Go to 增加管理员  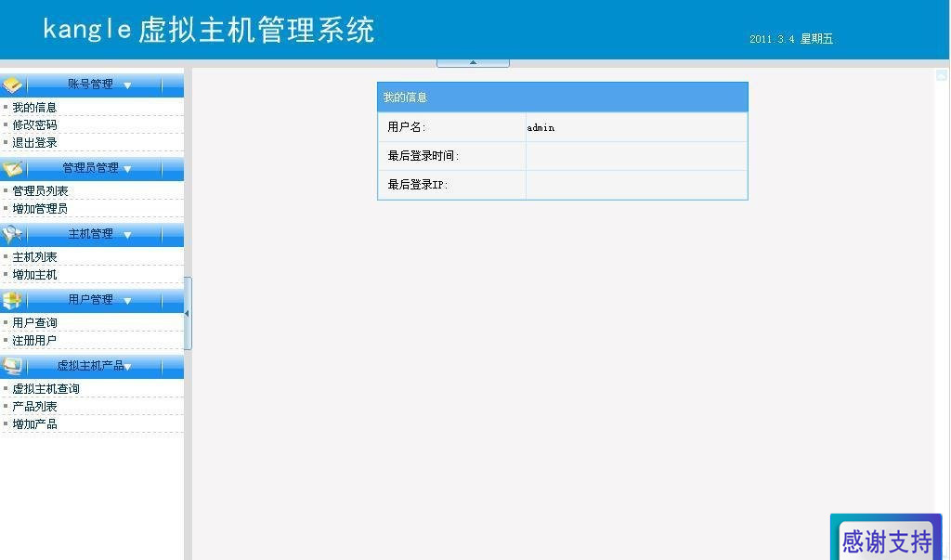[40, 209]
